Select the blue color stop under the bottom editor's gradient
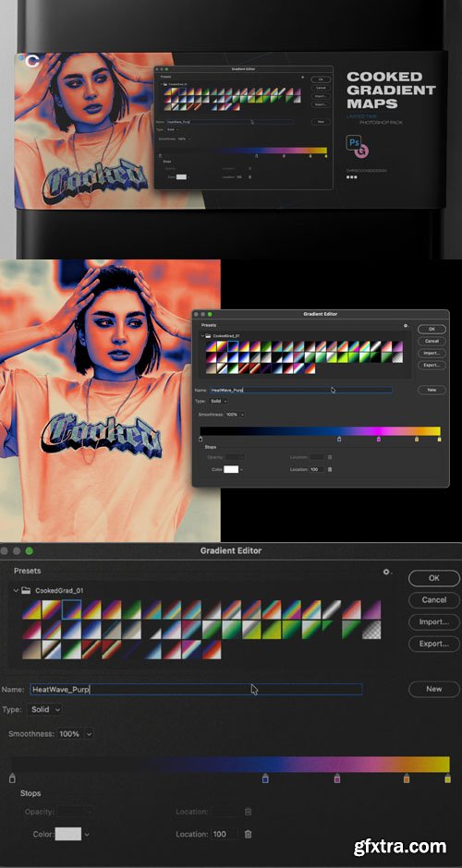Image resolution: width=462 pixels, height=868 pixels. tap(265, 778)
